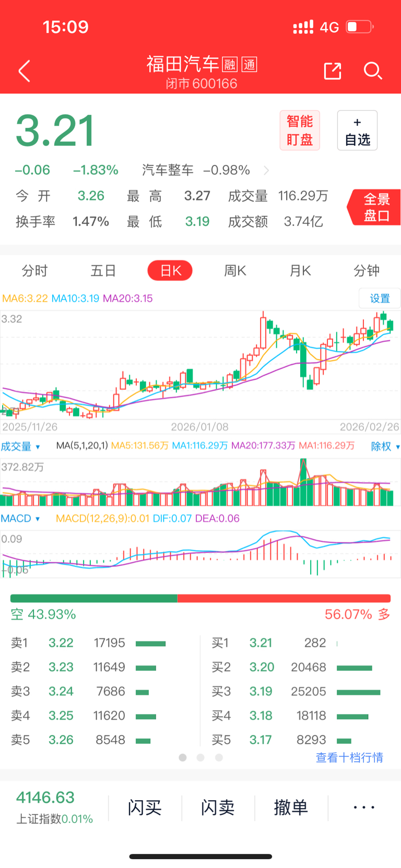Viewport: 401px width, 868px height.
Task: Tap the candlestick K-line chart
Action: pyautogui.click(x=200, y=364)
